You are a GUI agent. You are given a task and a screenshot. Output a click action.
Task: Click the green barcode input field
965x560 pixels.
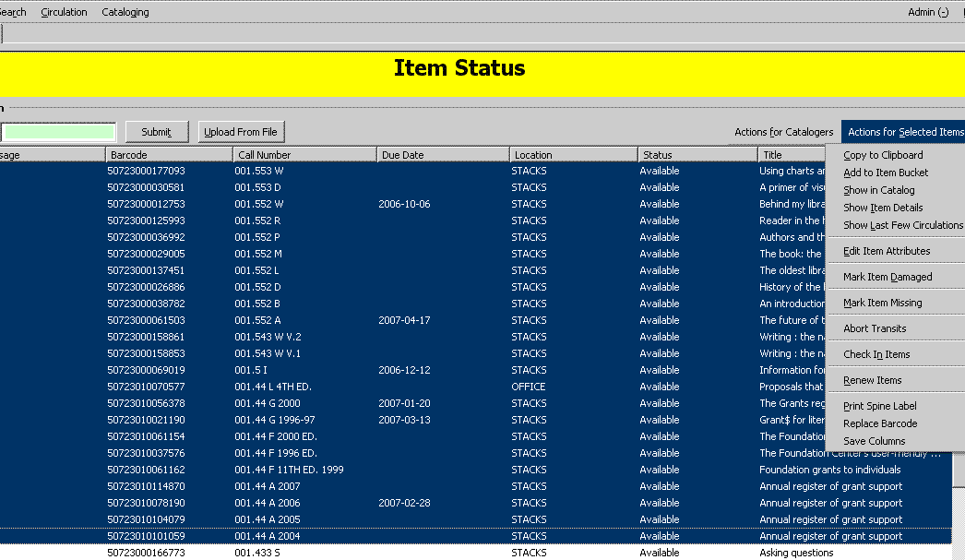(57, 132)
